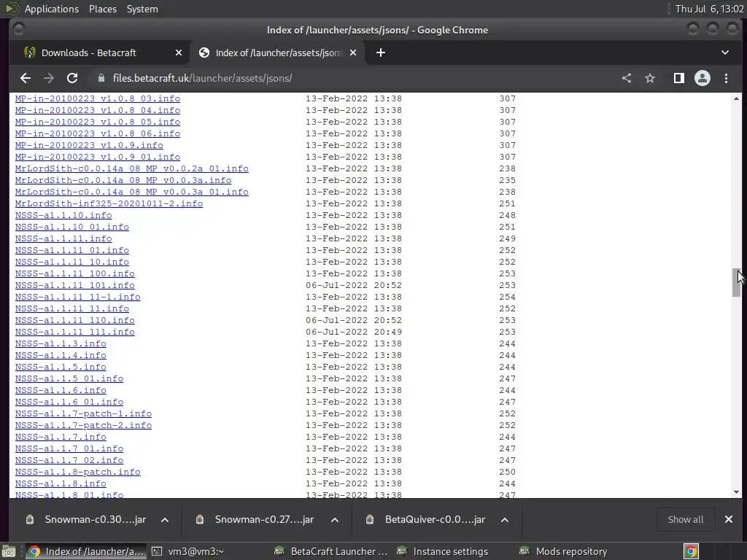Bookmark this page with the star
The height and width of the screenshot is (560, 747).
pos(650,78)
